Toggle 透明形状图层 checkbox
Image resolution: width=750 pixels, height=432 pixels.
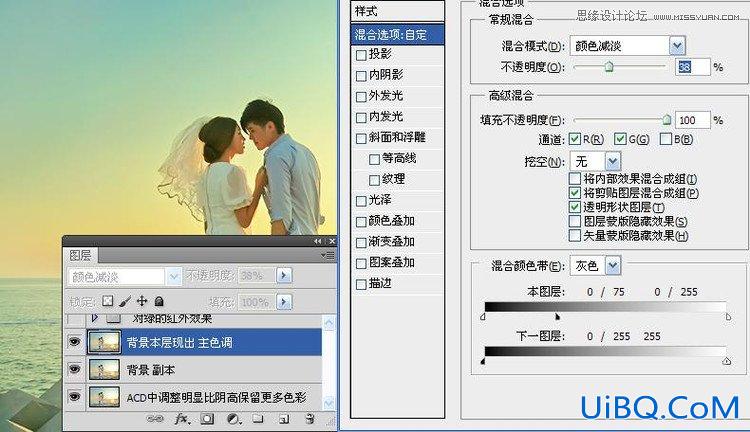[574, 207]
